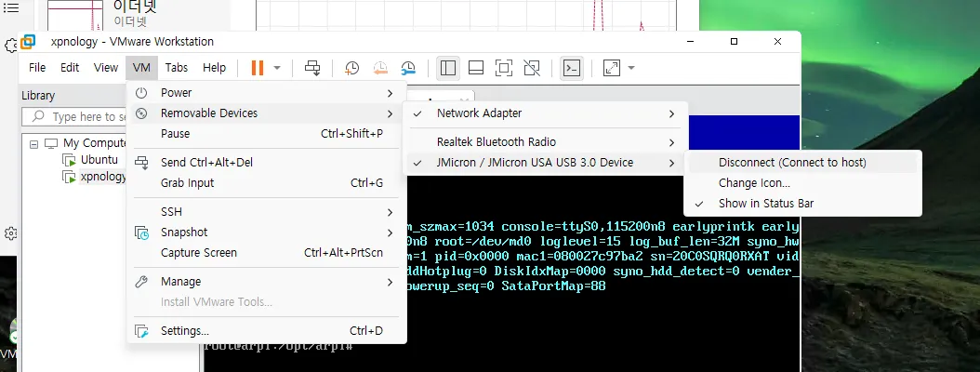Click the Pause virtual machine toolbar icon
This screenshot has width=980, height=372.
[257, 68]
